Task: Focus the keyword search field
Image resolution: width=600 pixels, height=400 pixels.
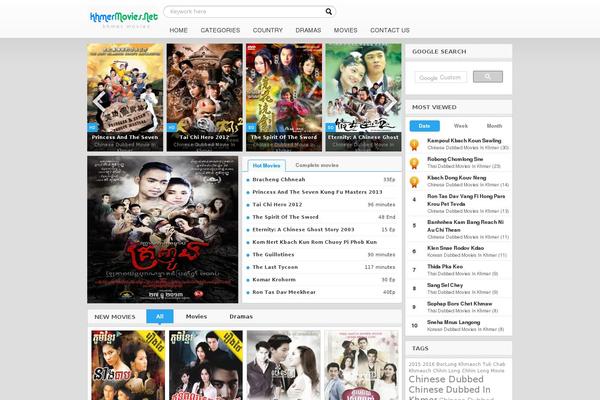Action: tap(245, 11)
